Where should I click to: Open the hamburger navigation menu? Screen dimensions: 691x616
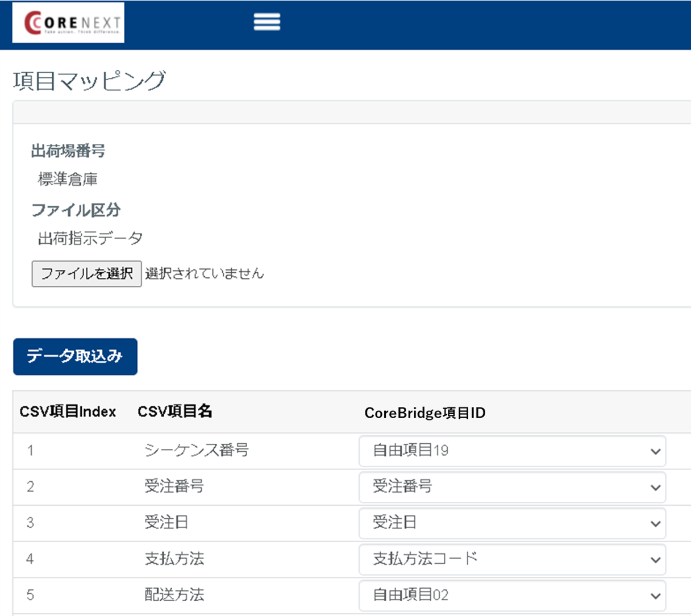pyautogui.click(x=267, y=22)
